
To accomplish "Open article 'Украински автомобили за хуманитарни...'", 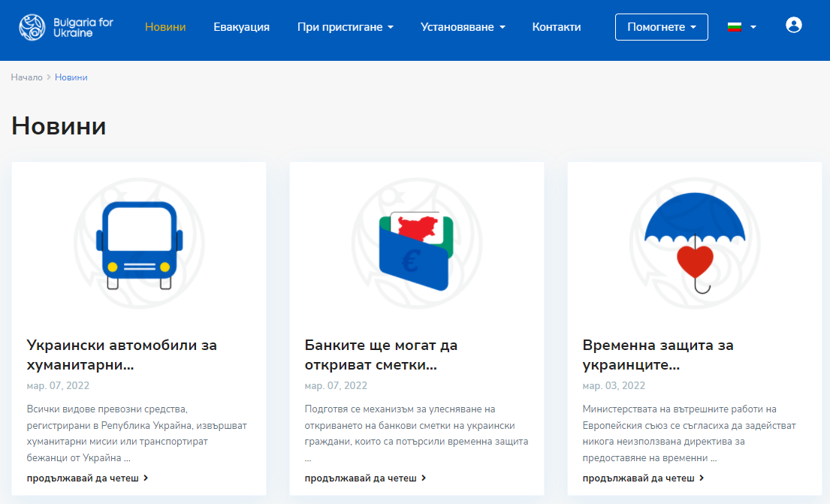I will (122, 355).
